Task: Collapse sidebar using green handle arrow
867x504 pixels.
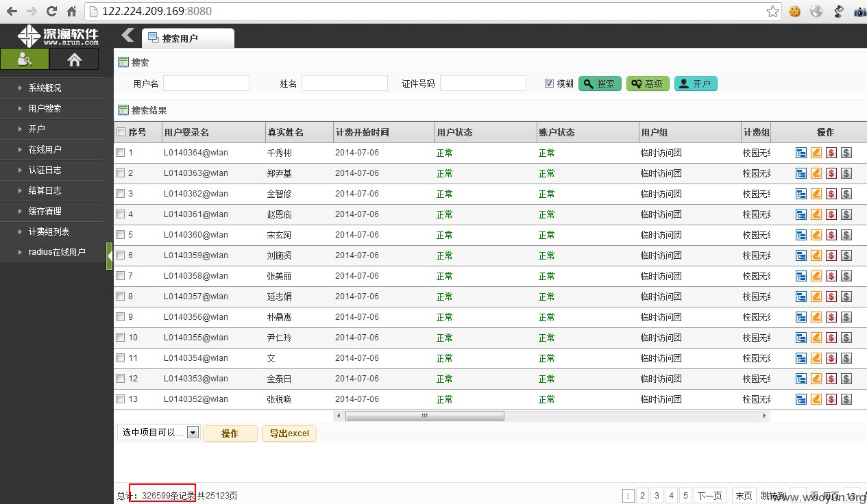Action: (110, 256)
